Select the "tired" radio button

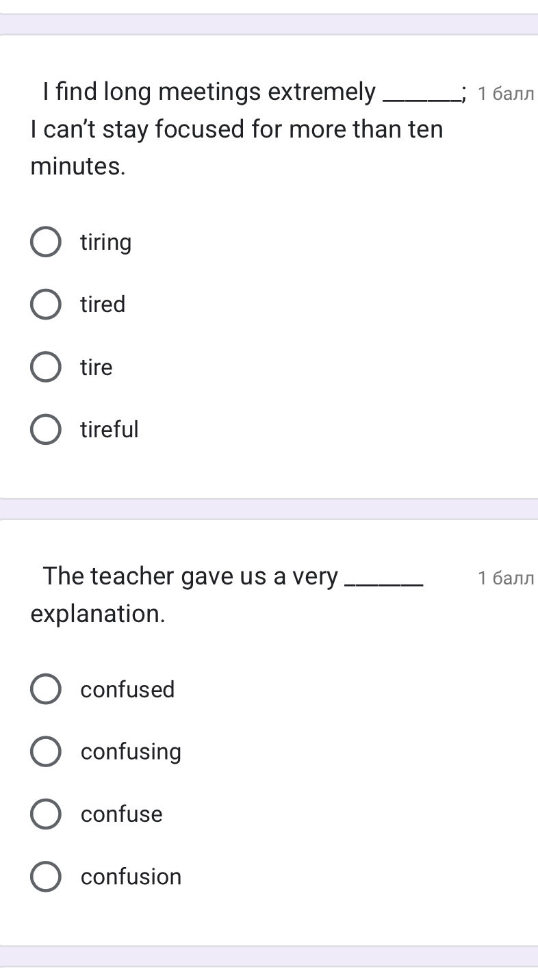pyautogui.click(x=45, y=304)
